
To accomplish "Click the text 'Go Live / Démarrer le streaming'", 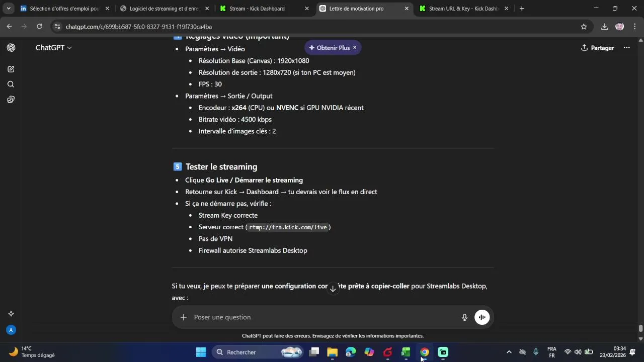I will (254, 180).
